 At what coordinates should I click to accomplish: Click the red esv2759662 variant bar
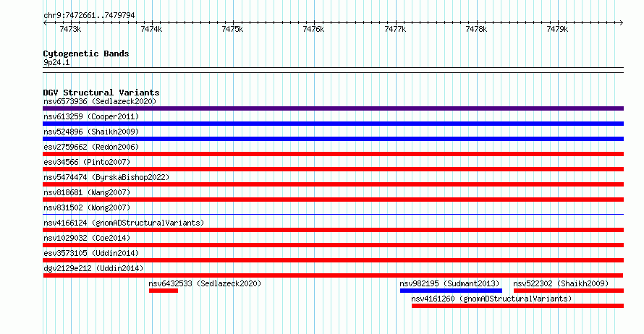[x=333, y=154]
